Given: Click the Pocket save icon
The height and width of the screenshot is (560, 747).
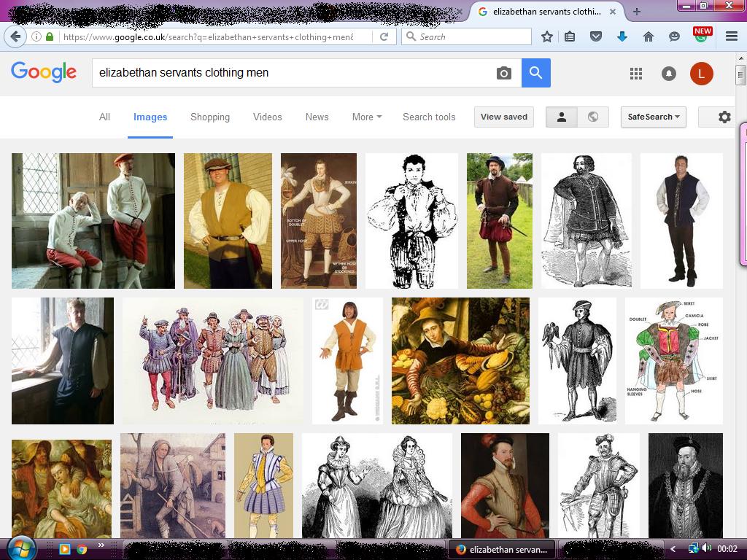Looking at the screenshot, I should [x=596, y=36].
